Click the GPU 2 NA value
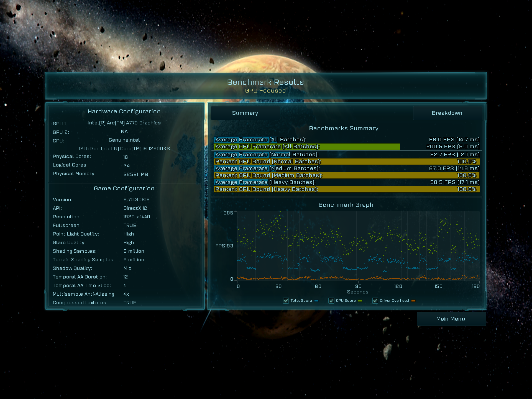Screen dimensions: 532x399 [x=124, y=131]
